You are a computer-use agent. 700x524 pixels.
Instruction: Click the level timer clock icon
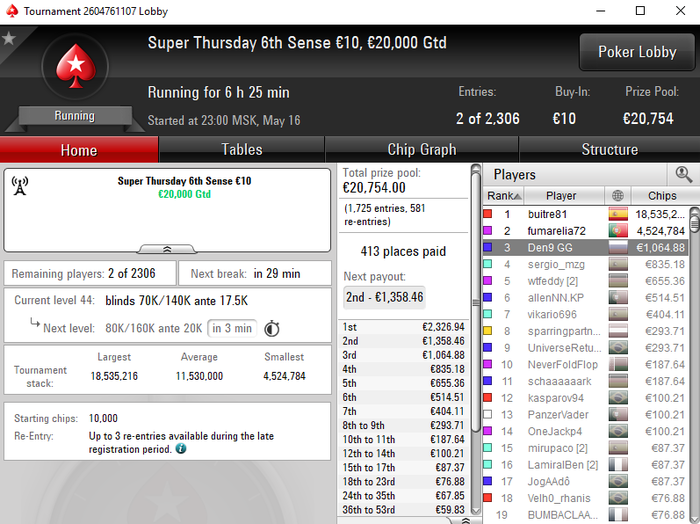(x=272, y=329)
